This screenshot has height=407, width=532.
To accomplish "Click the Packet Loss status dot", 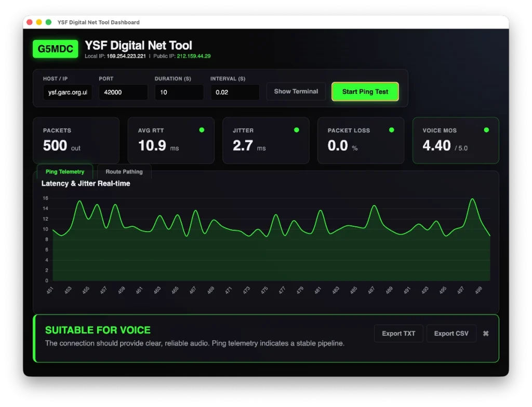I will coord(392,130).
